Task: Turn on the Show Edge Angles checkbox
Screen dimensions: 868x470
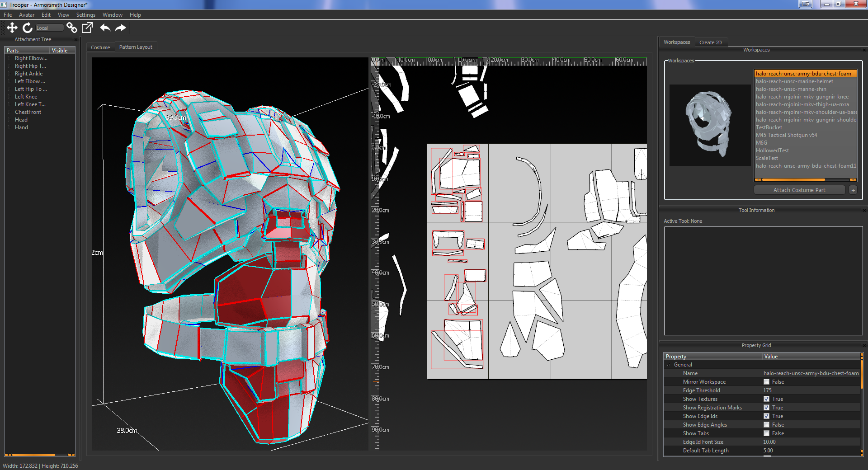Action: coord(766,425)
